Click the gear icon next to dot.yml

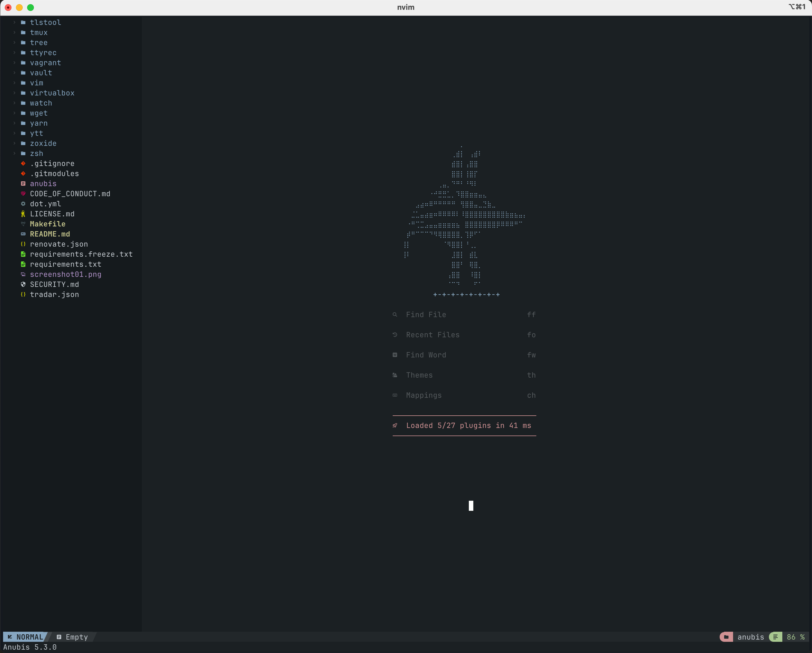pyautogui.click(x=23, y=204)
